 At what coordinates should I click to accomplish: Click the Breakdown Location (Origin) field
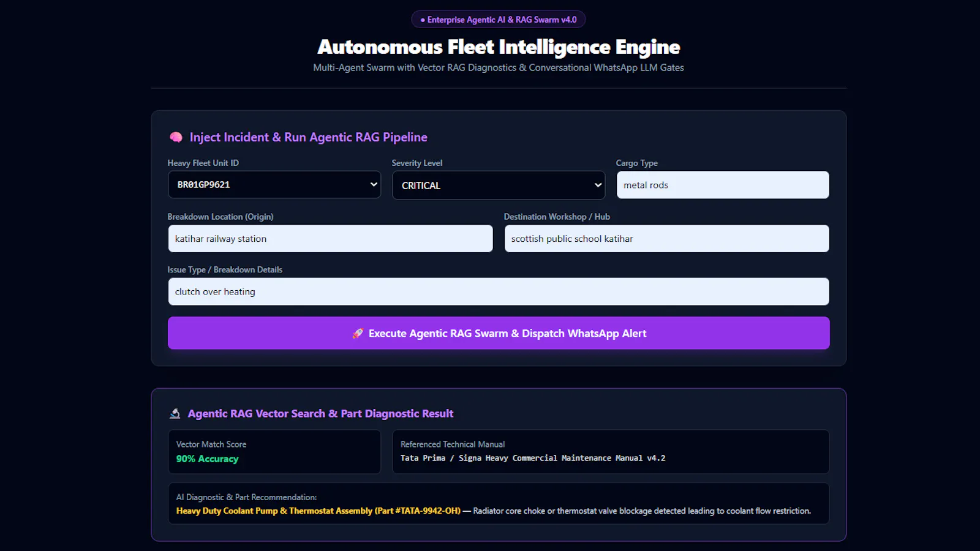click(x=330, y=239)
